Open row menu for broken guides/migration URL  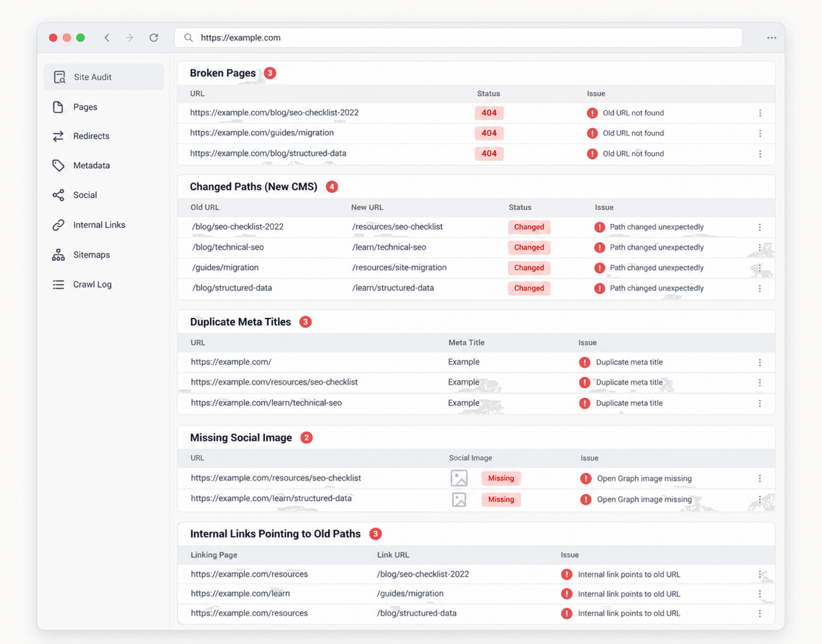pyautogui.click(x=760, y=133)
